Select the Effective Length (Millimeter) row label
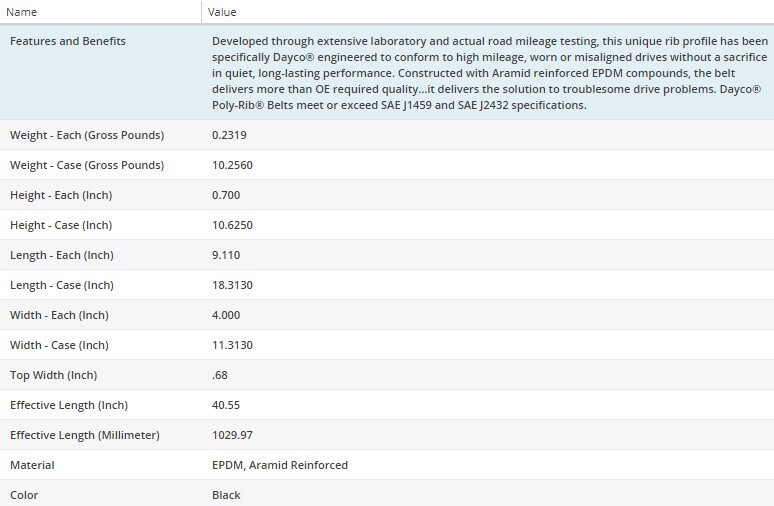Screen dimensions: 774x506 (x=85, y=435)
